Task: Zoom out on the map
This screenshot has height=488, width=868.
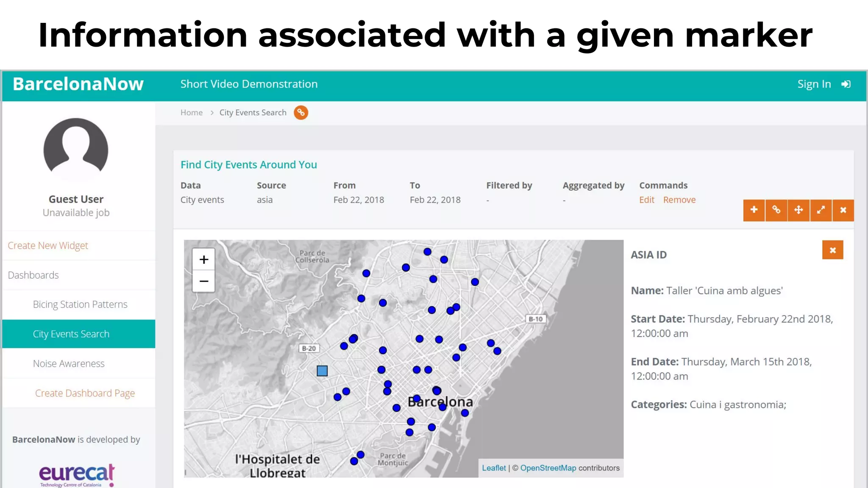Action: [204, 281]
